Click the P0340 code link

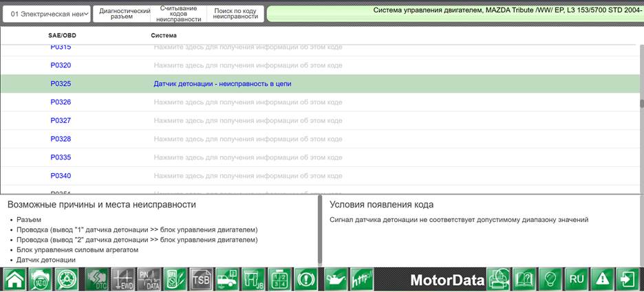click(x=61, y=176)
